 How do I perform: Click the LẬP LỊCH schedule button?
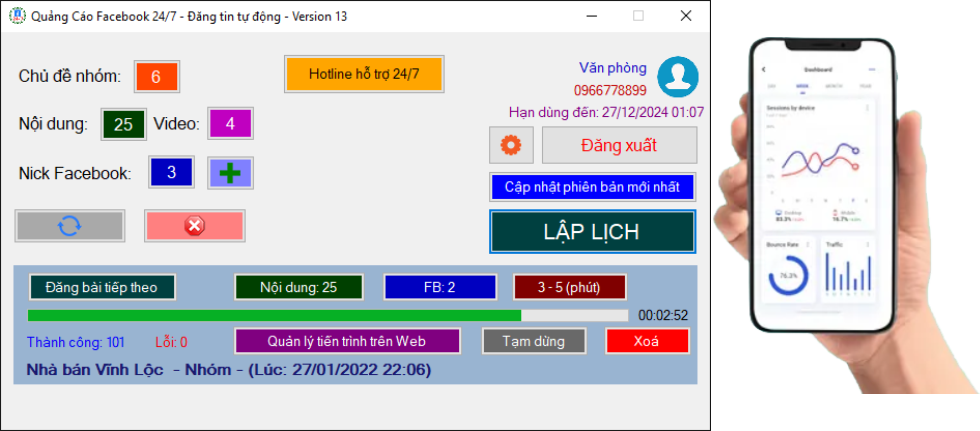(592, 231)
